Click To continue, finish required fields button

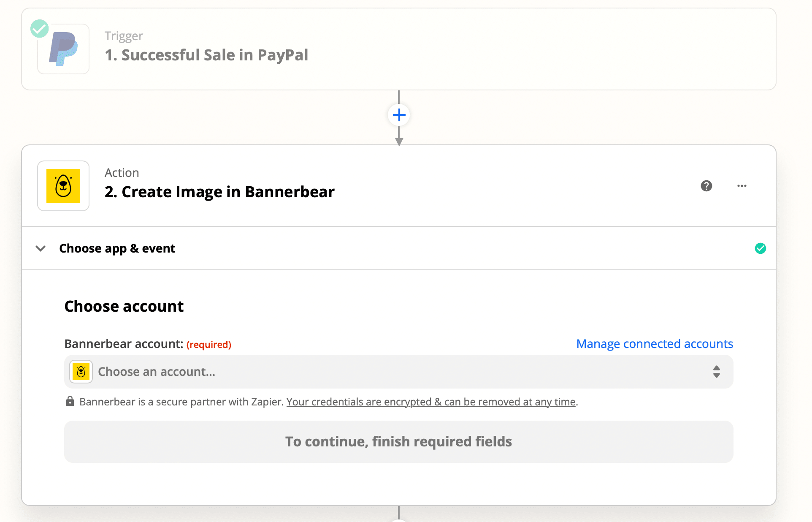coord(398,442)
